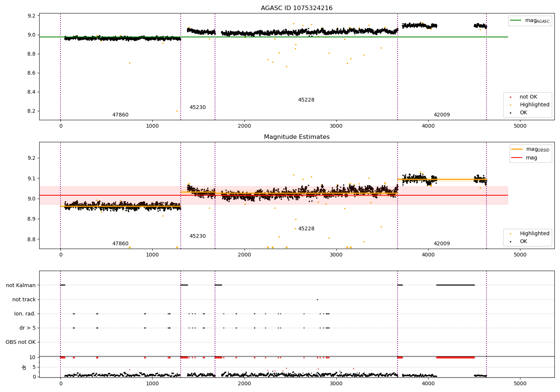Click OBSID label 45230 in middle plot

pyautogui.click(x=197, y=236)
